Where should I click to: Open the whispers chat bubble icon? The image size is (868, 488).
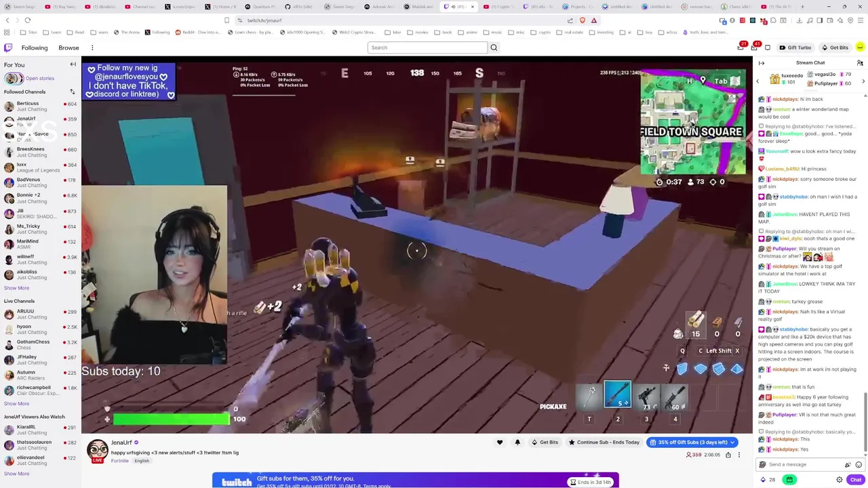coord(768,47)
